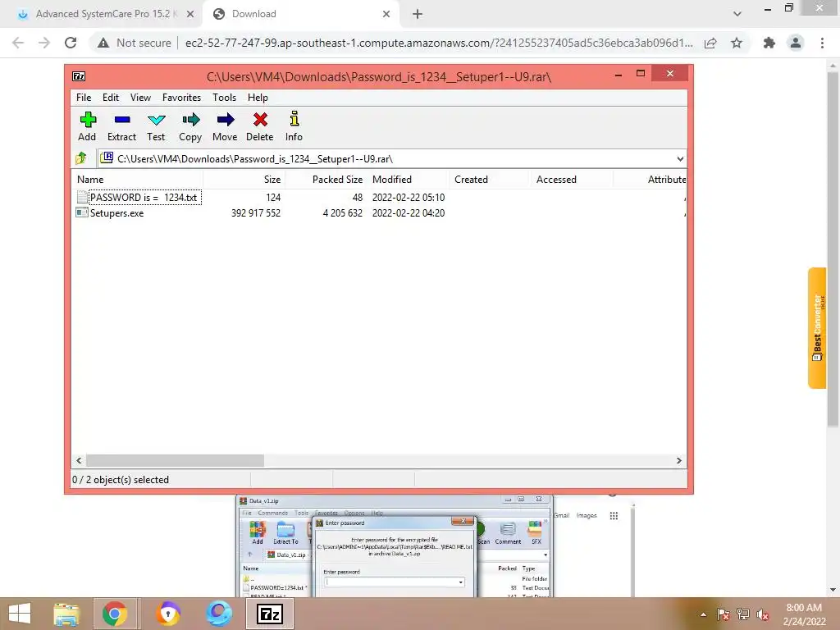Click the browser forward arrow
This screenshot has width=840, height=630.
click(x=44, y=43)
